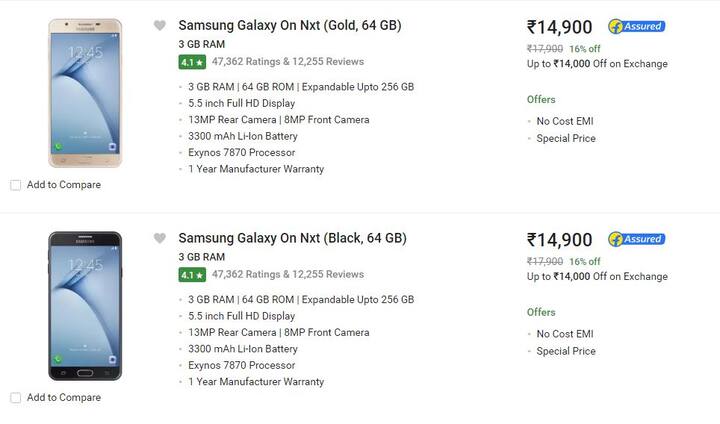Click ₹14,900 price of Black phone
Screen dimensions: 720x424
click(x=559, y=240)
